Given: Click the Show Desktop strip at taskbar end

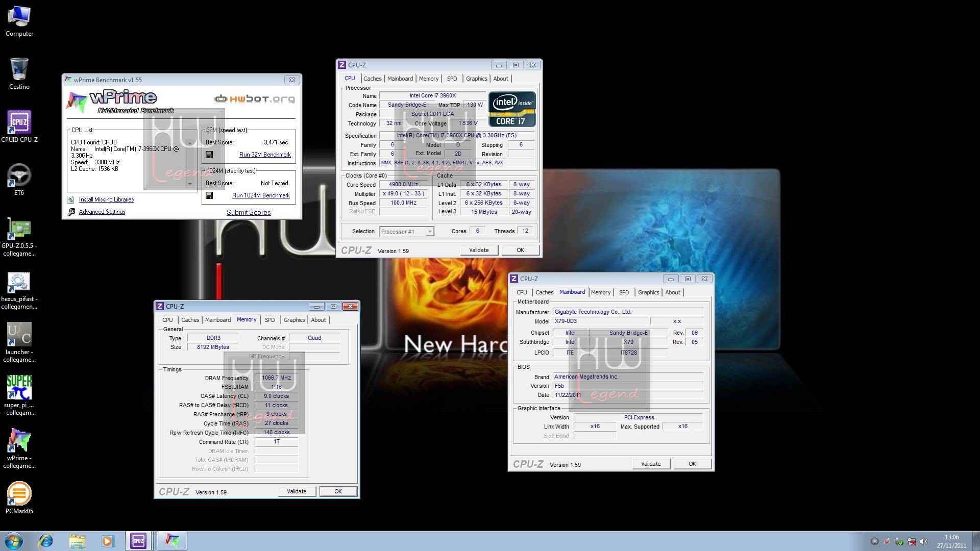Looking at the screenshot, I should tap(976, 541).
